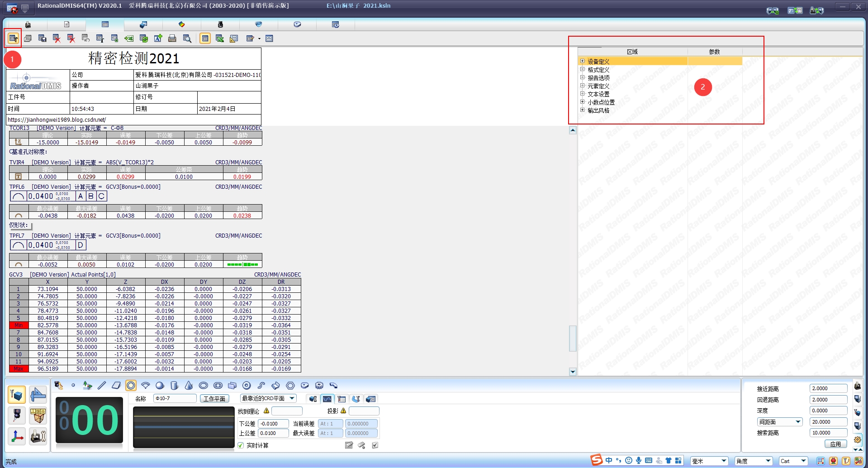Open the probe head panel
Screen dimensions: 868x468
pos(17,416)
